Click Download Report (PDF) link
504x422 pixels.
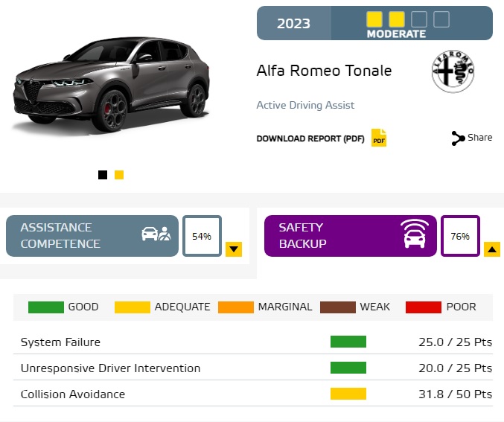[x=310, y=138]
